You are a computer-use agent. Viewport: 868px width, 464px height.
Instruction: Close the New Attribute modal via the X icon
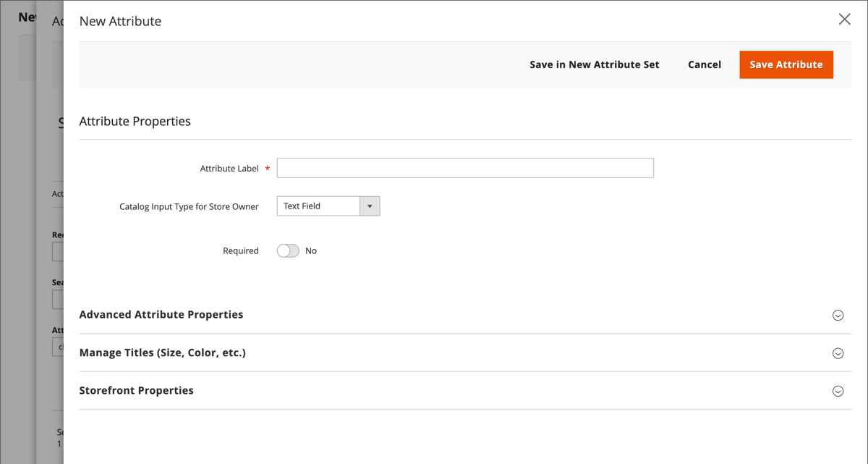tap(844, 19)
